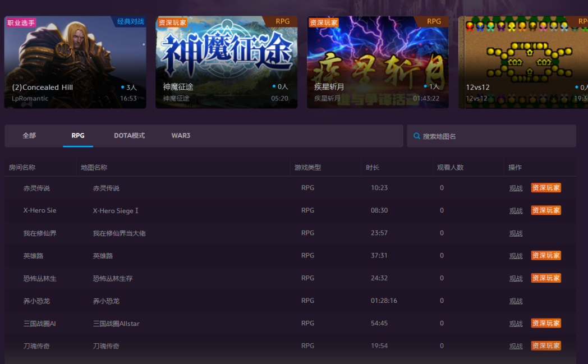Screen dimensions: 588x364
Task: Click 资深玩家 badge in 英雄路 row
Action: coord(546,255)
